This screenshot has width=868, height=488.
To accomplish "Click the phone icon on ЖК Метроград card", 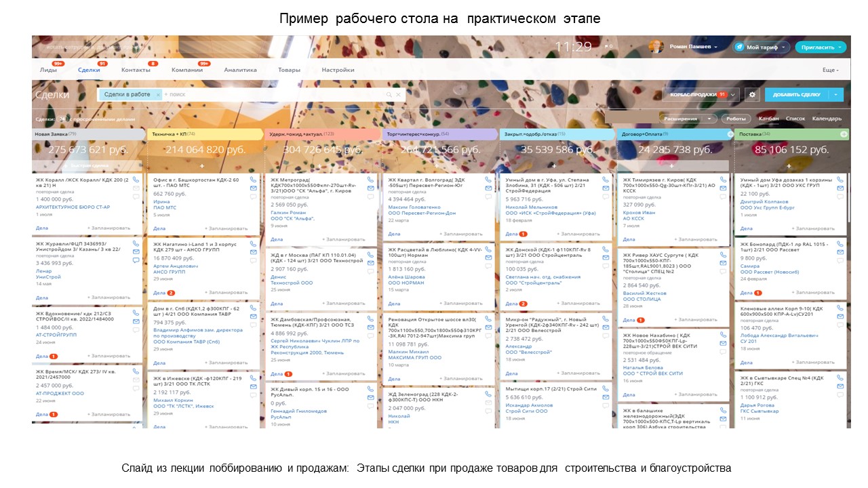I will pos(370,180).
